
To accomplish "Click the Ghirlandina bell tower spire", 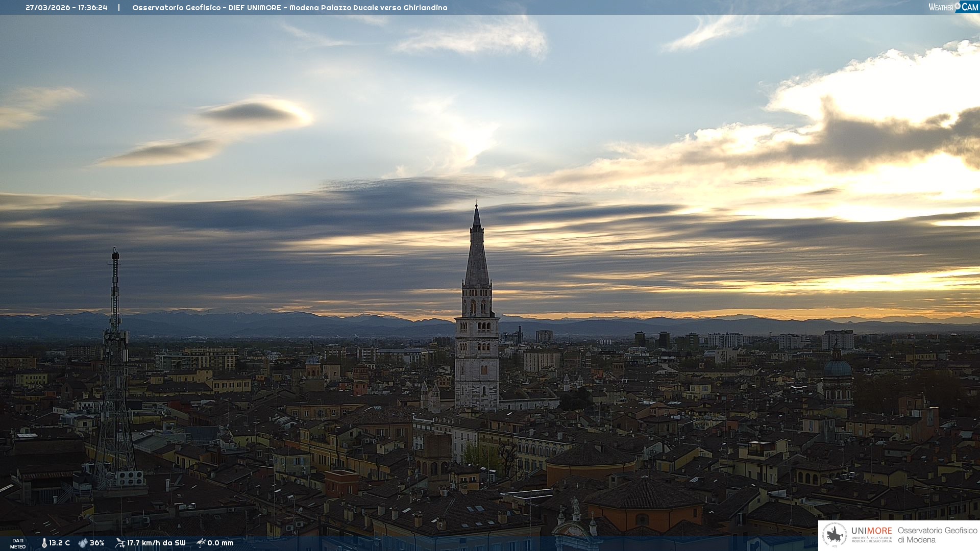I will 477,255.
